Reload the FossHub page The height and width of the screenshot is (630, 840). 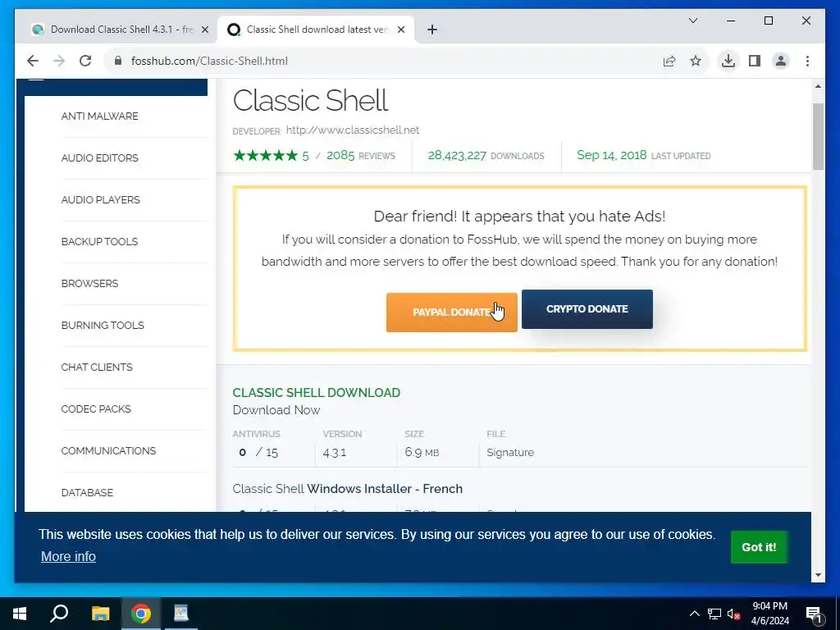coord(85,61)
